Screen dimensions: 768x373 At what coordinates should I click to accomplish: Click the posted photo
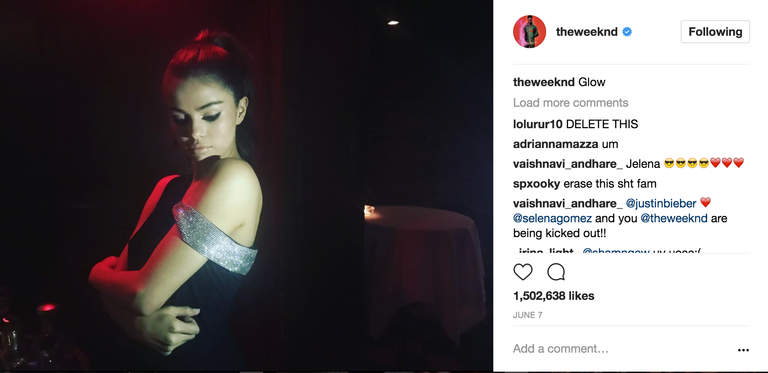(246, 186)
